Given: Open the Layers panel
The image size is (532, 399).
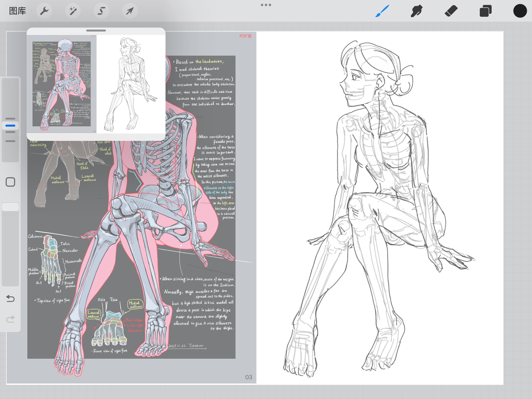Looking at the screenshot, I should (x=485, y=11).
